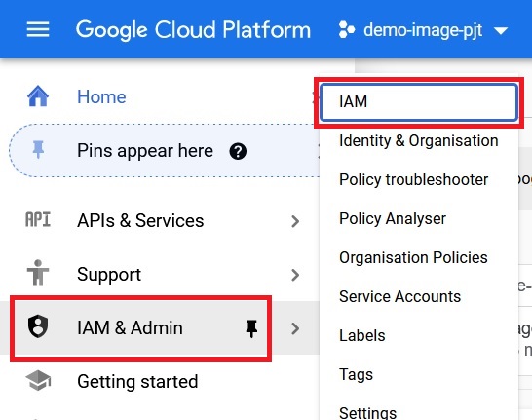Click the Support person icon
Image resolution: width=532 pixels, height=420 pixels.
tap(38, 273)
